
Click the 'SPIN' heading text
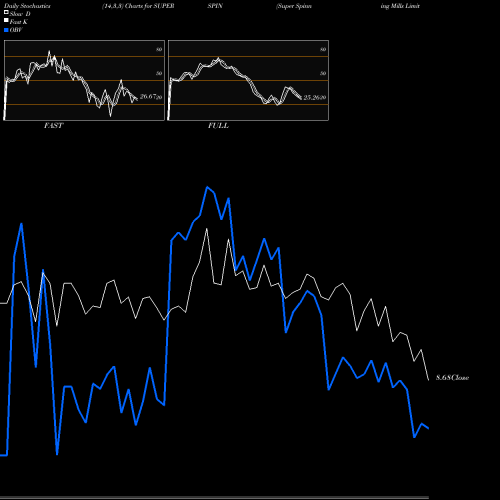click(x=215, y=6)
